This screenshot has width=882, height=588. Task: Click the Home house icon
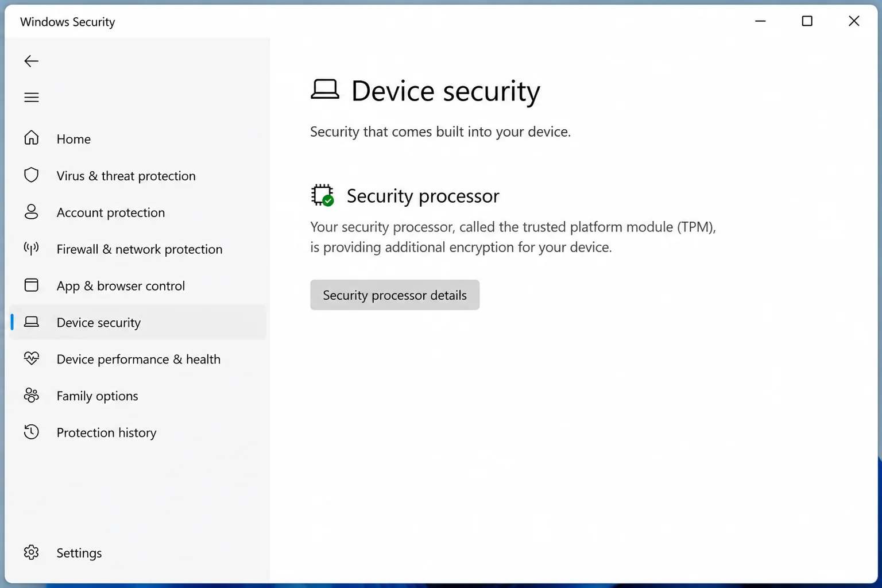(x=32, y=138)
